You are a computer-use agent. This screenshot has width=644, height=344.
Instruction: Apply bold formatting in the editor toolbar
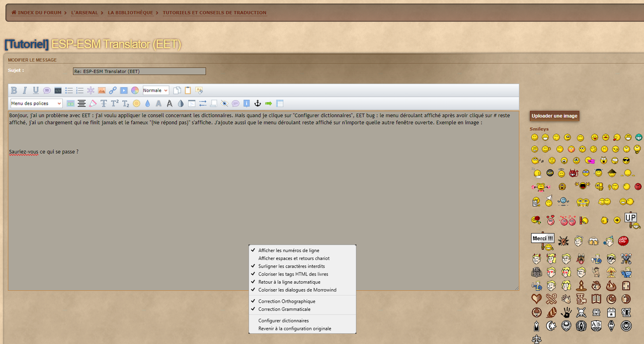point(14,91)
